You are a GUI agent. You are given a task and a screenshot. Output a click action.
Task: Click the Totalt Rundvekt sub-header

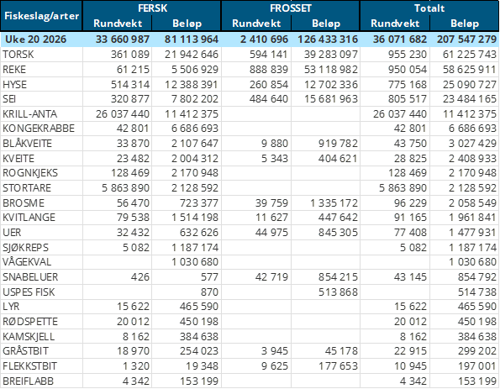[x=395, y=23]
